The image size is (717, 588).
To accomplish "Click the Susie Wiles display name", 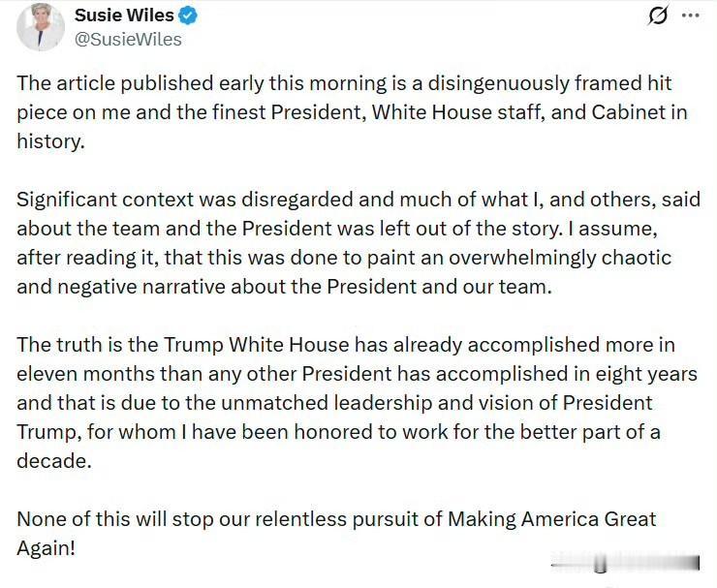I will click(x=124, y=15).
